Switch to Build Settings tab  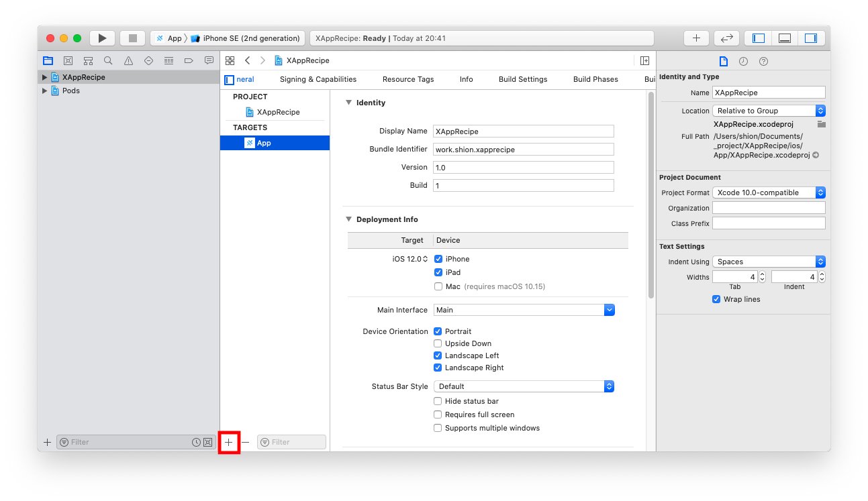(x=523, y=79)
